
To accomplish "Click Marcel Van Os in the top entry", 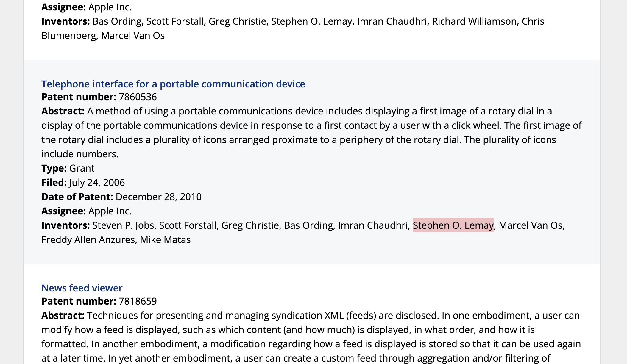I will [x=133, y=36].
